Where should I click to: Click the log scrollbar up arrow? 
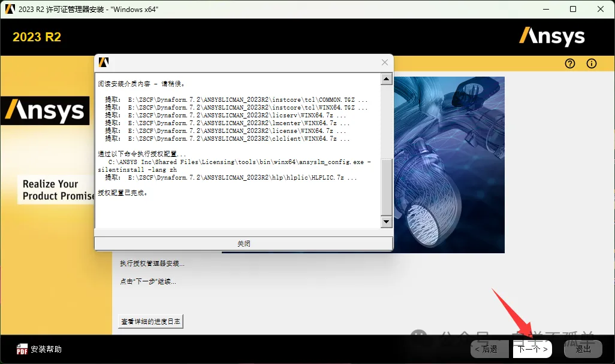click(387, 79)
